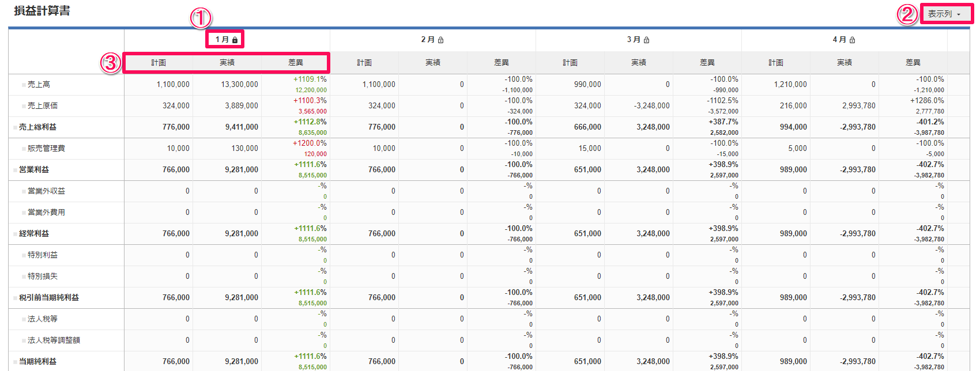
Task: Click the 実績 column header under 4月
Action: 845,63
